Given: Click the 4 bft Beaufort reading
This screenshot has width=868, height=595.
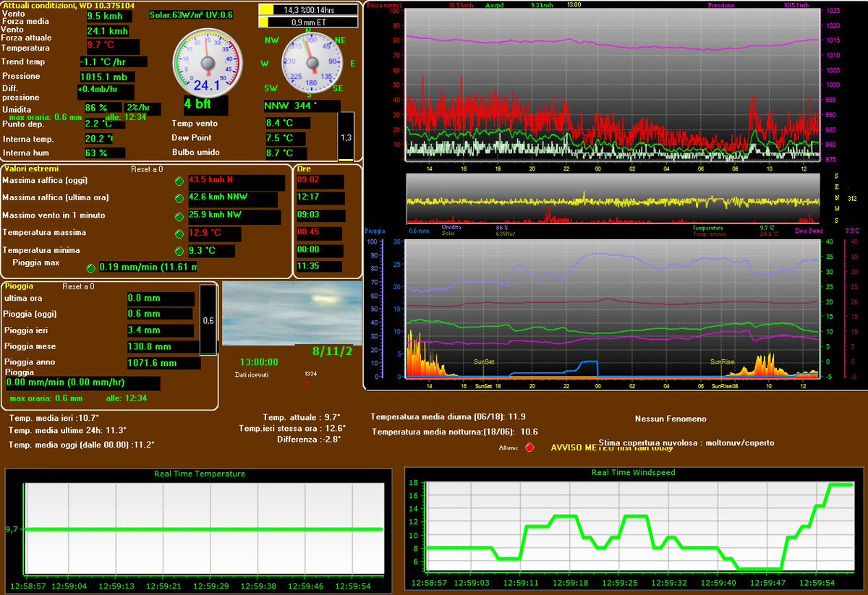Looking at the screenshot, I should pos(205,106).
